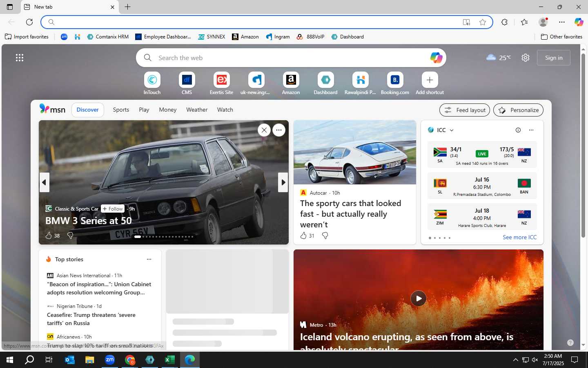Open more options on the Top stories card
This screenshot has height=368, width=588.
pyautogui.click(x=149, y=259)
